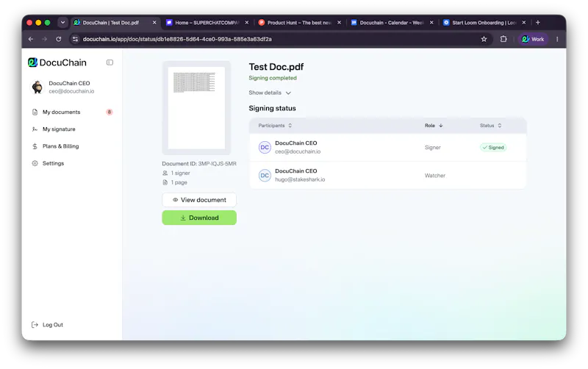Click the DocuChain logo in sidebar
The height and width of the screenshot is (369, 588).
(x=57, y=62)
